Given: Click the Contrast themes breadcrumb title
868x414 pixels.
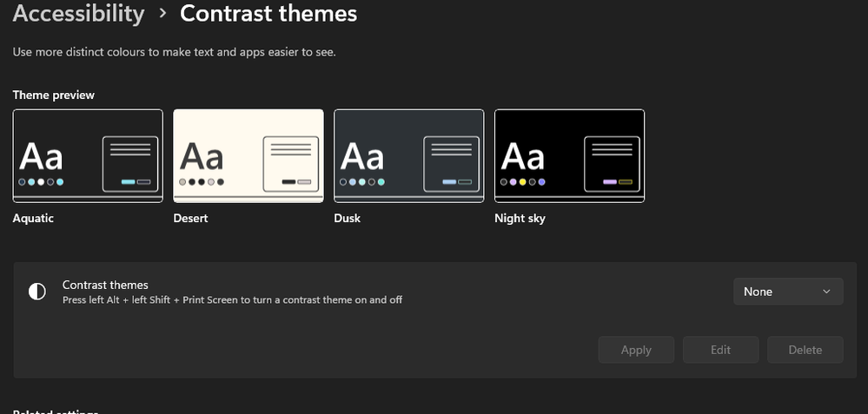Looking at the screenshot, I should coord(268,13).
